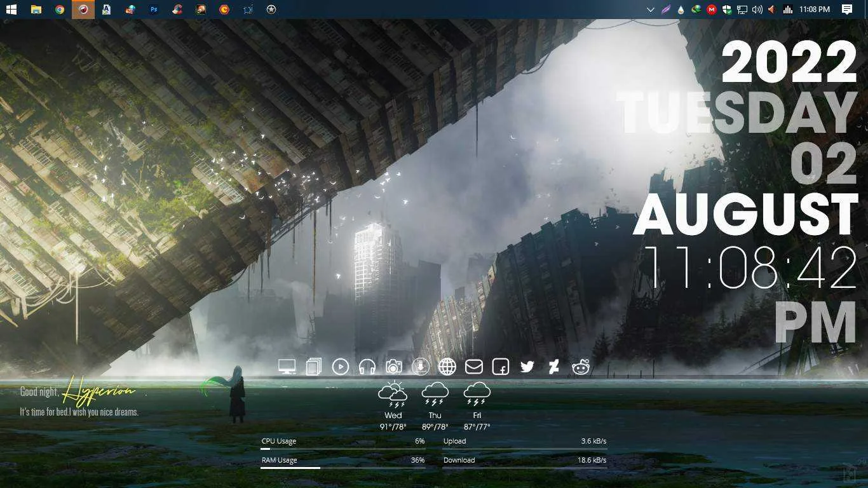Open the downloads arrow launcher icon
868x488 pixels.
pos(420,367)
